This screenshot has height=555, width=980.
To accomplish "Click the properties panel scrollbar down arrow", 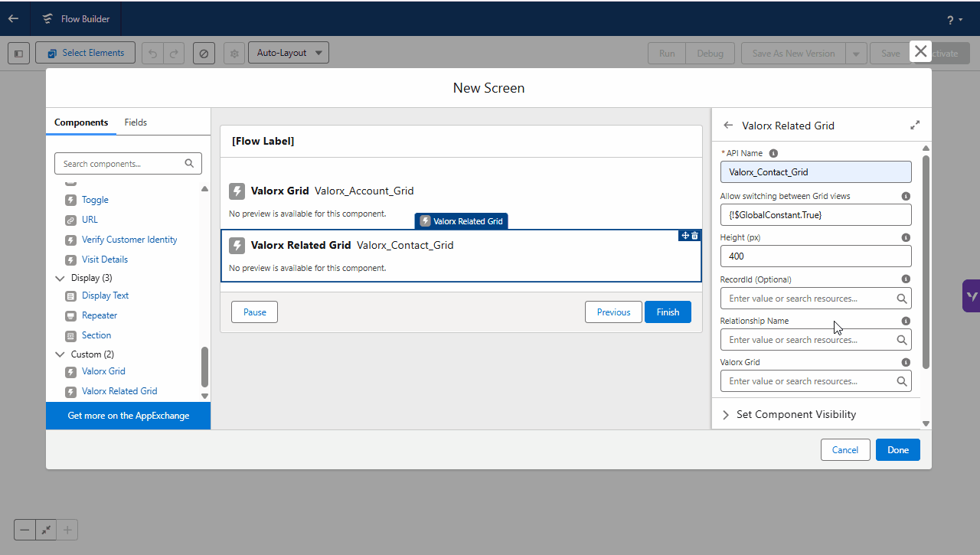I will point(926,423).
